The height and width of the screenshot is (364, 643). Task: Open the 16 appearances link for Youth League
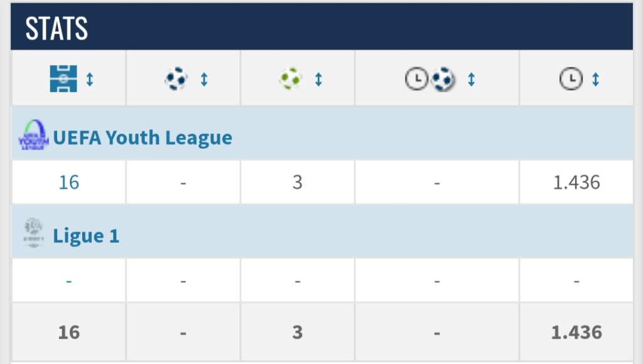pyautogui.click(x=69, y=182)
